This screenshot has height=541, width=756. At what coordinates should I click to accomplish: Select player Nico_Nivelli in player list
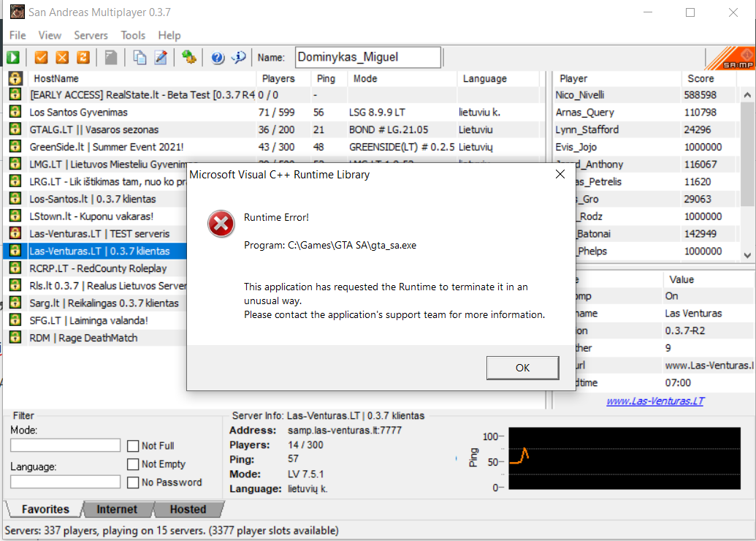coord(645,94)
